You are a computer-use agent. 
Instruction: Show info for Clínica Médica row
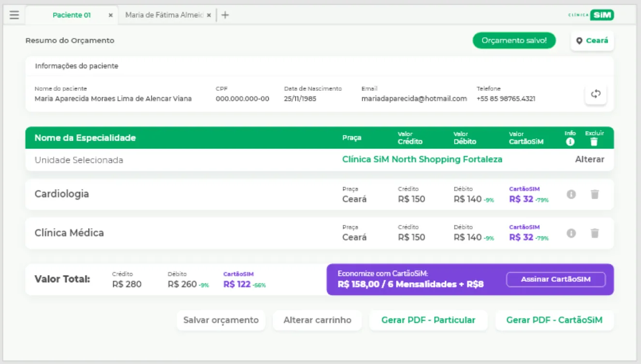click(571, 233)
